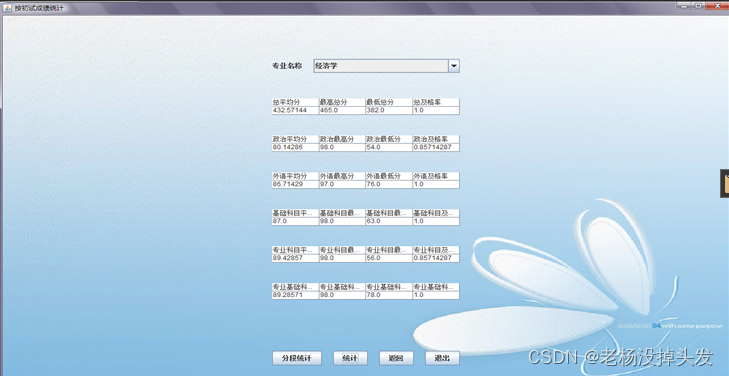Select the 最低总分 header cell
Viewport: 729px width, 376px height.
click(x=389, y=102)
